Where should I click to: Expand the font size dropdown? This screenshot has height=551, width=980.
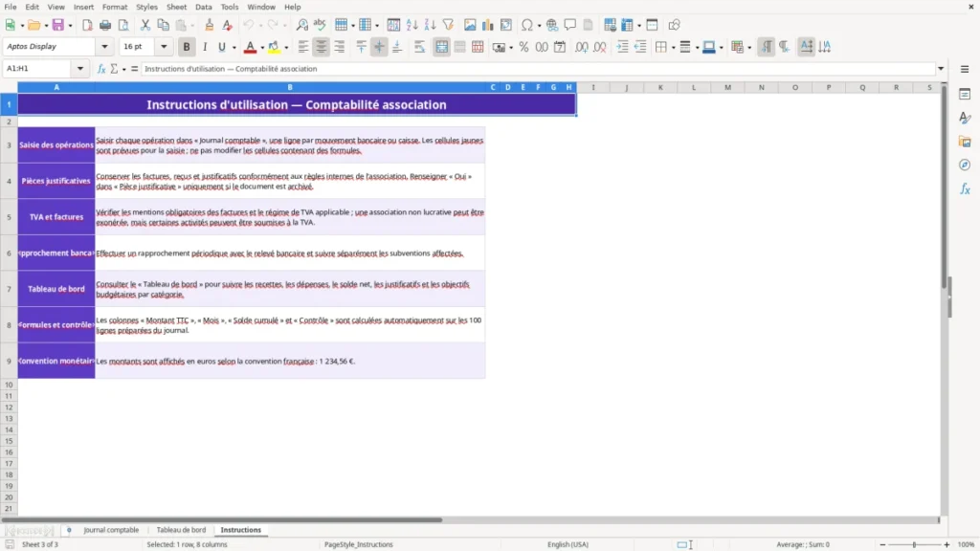click(x=164, y=47)
